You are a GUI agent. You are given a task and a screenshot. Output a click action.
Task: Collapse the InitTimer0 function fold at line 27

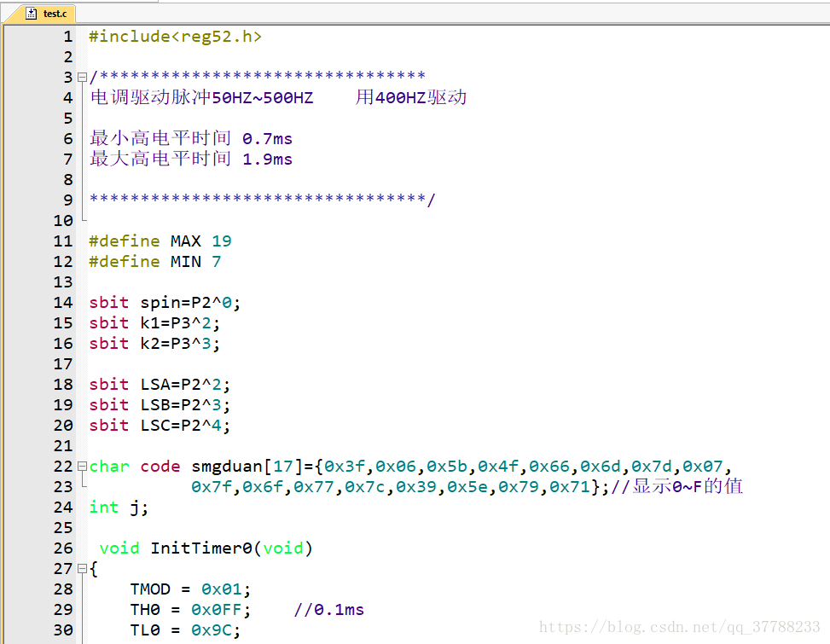coord(82,569)
